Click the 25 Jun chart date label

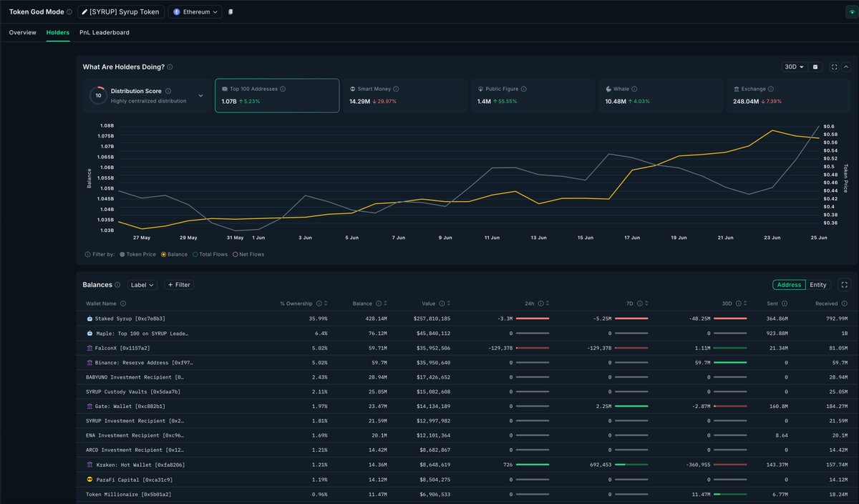818,237
